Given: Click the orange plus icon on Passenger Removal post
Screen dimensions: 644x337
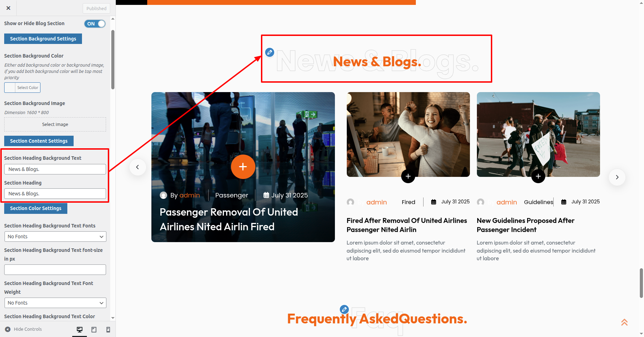Looking at the screenshot, I should 243,167.
